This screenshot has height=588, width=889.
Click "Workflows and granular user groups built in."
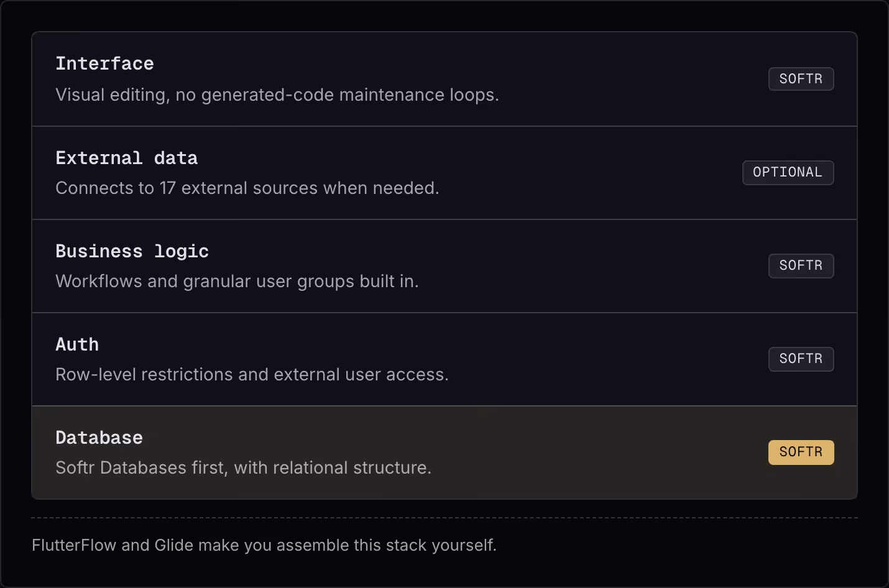pos(237,281)
